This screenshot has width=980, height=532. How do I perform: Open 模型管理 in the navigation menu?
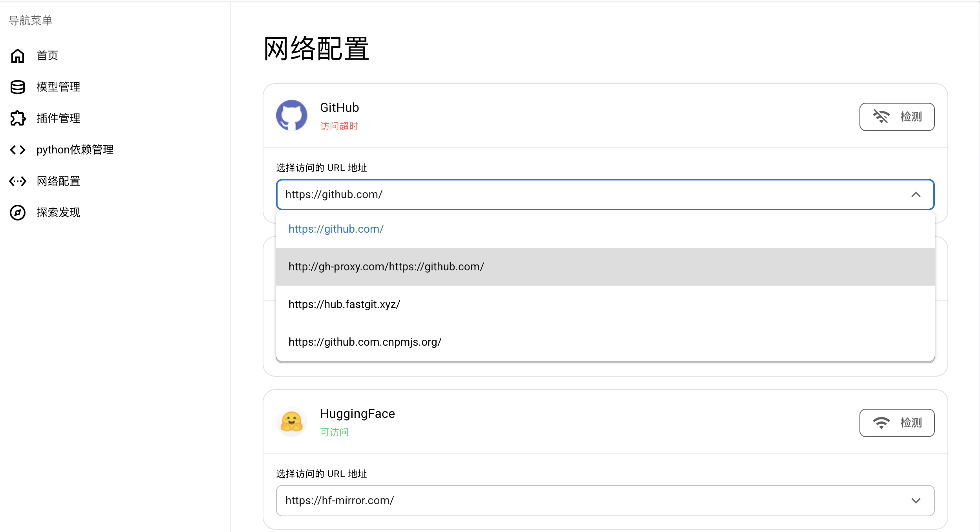point(59,87)
